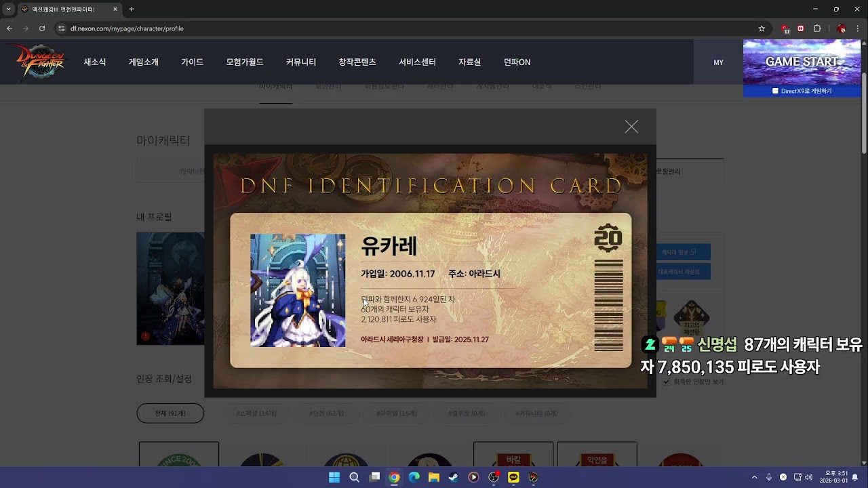Expand the tab search dropdown arrow
This screenshot has height=488, width=868.
[x=8, y=9]
